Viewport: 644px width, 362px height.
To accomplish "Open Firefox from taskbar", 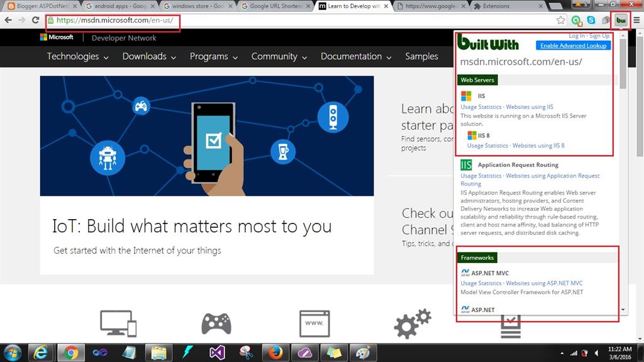I will [x=275, y=353].
